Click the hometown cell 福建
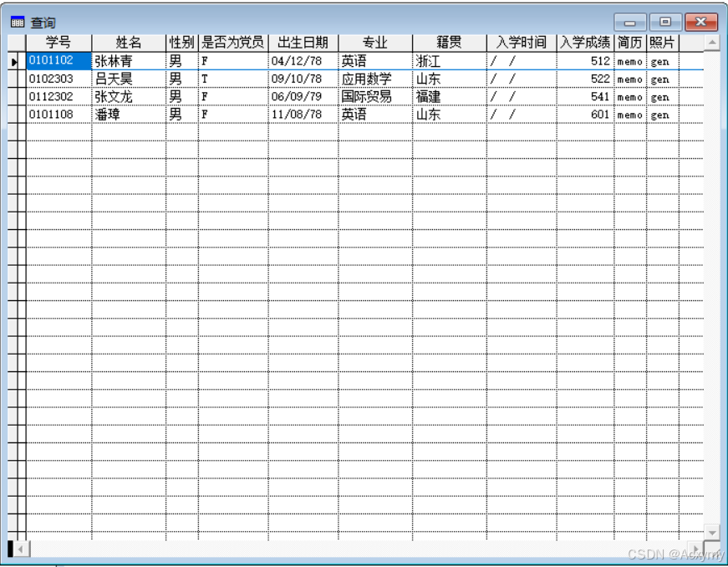The image size is (728, 567). point(450,96)
